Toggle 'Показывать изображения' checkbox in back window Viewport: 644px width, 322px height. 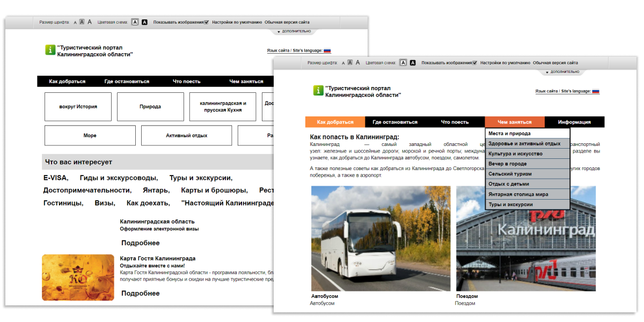coord(207,22)
